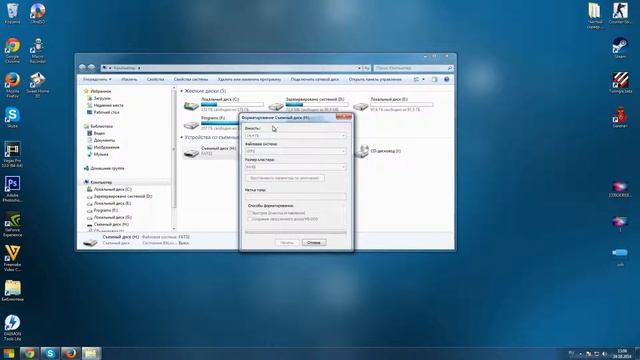Image resolution: width=640 pixels, height=360 pixels.
Task: Select Недавние места in the navigation pane
Action: pyautogui.click(x=108, y=105)
